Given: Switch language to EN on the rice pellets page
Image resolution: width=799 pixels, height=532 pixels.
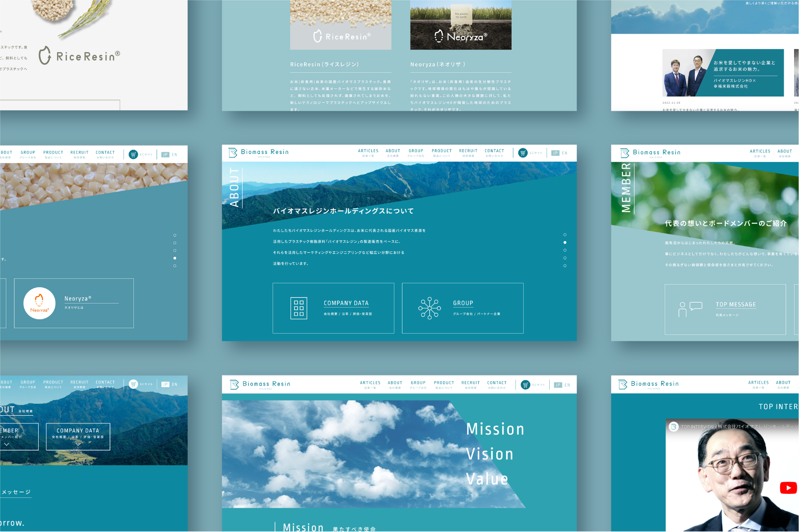Looking at the screenshot, I should pos(174,155).
